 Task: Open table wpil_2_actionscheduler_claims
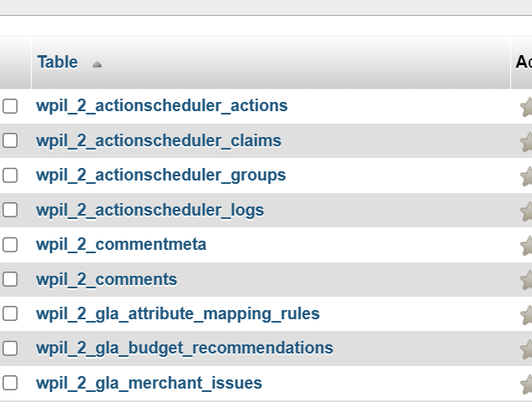point(159,140)
